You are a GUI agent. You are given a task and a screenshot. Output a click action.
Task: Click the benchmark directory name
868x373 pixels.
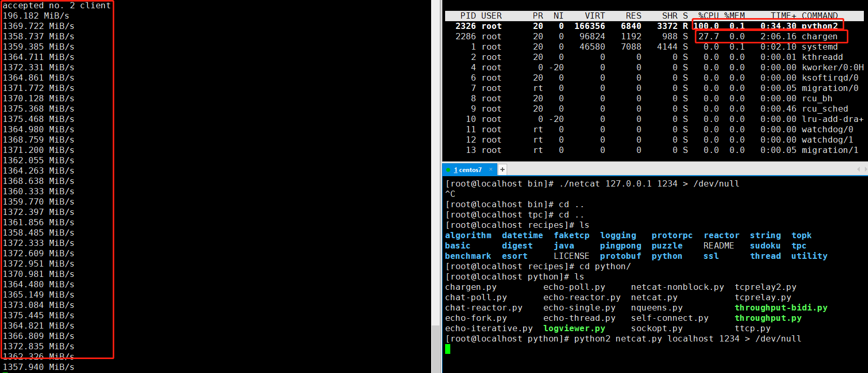(x=468, y=256)
